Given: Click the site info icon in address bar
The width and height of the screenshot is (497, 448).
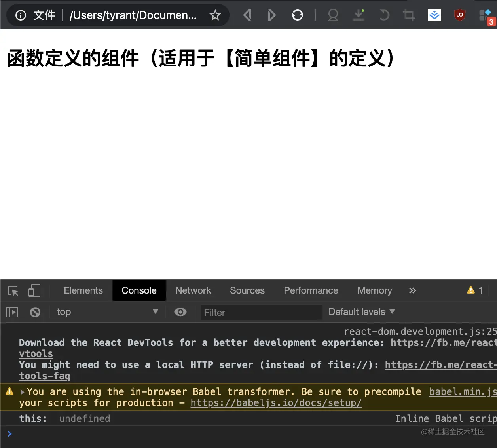Looking at the screenshot, I should click(21, 15).
